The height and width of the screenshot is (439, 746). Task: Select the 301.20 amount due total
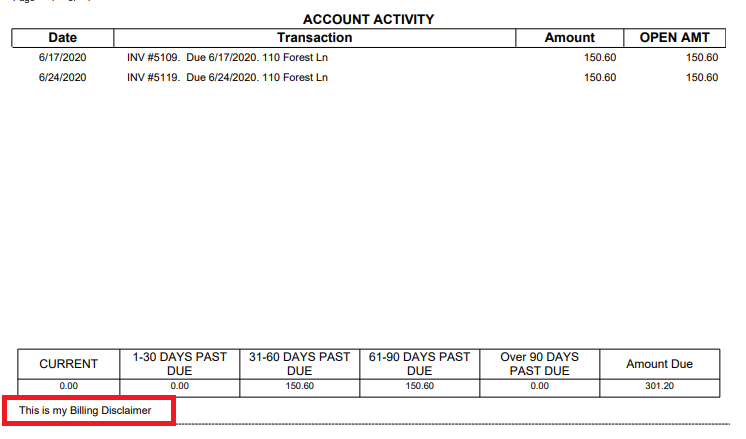[659, 386]
